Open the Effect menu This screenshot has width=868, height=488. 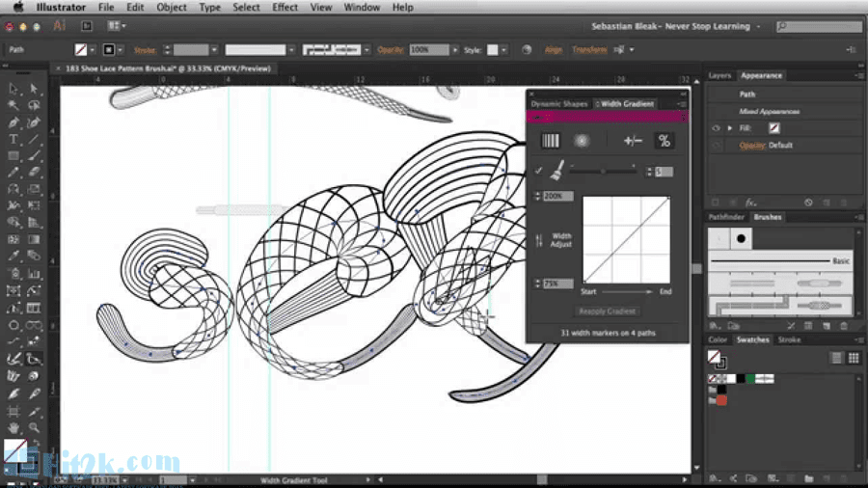pos(285,7)
